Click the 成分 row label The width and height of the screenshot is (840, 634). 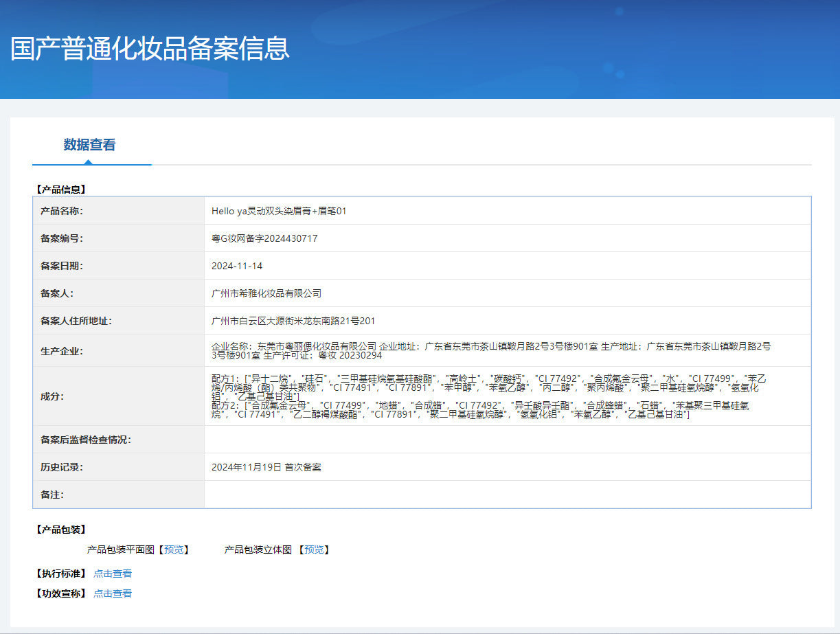[52, 396]
